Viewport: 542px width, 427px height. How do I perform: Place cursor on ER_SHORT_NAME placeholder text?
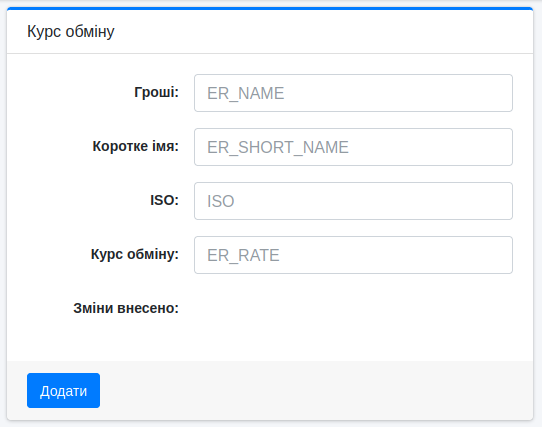[x=278, y=147]
